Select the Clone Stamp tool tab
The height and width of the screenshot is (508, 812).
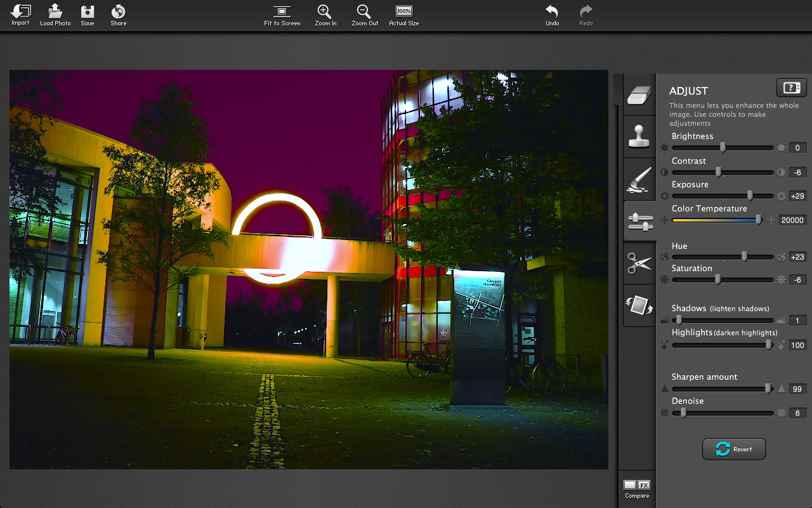639,137
